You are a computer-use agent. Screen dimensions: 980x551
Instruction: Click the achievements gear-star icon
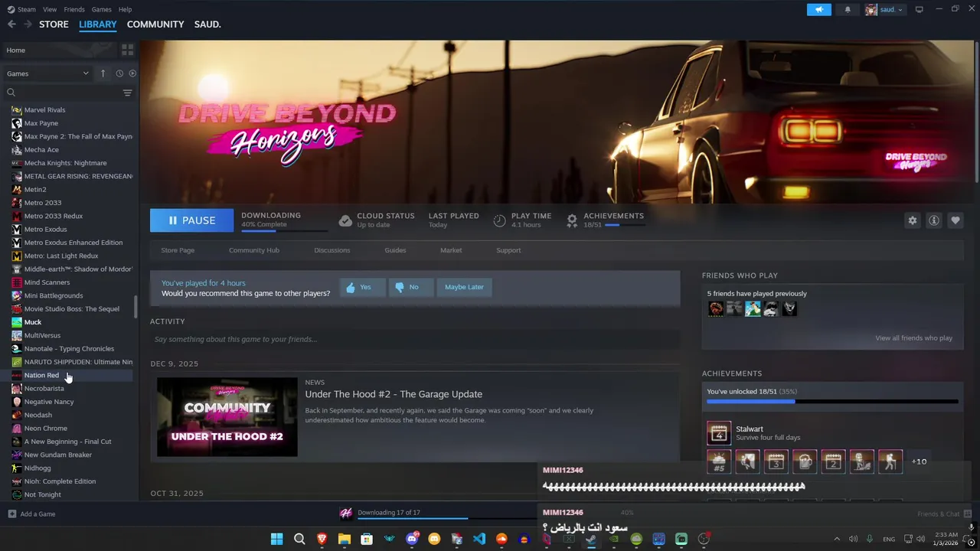pyautogui.click(x=572, y=220)
